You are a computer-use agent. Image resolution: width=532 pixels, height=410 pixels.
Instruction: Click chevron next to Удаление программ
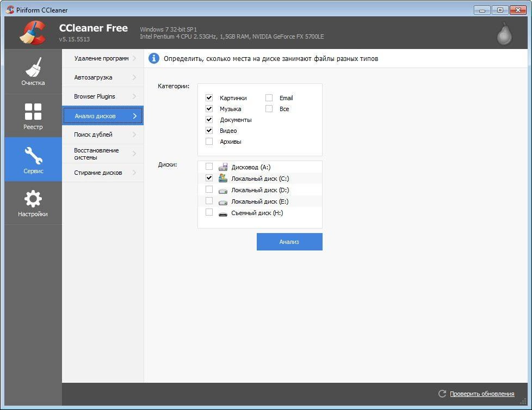tap(134, 58)
